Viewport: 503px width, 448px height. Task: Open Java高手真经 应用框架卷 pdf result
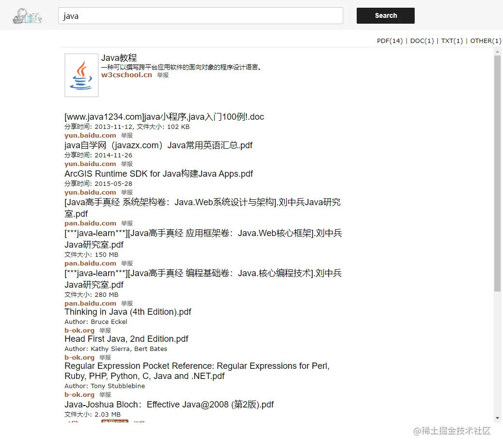[x=203, y=239]
